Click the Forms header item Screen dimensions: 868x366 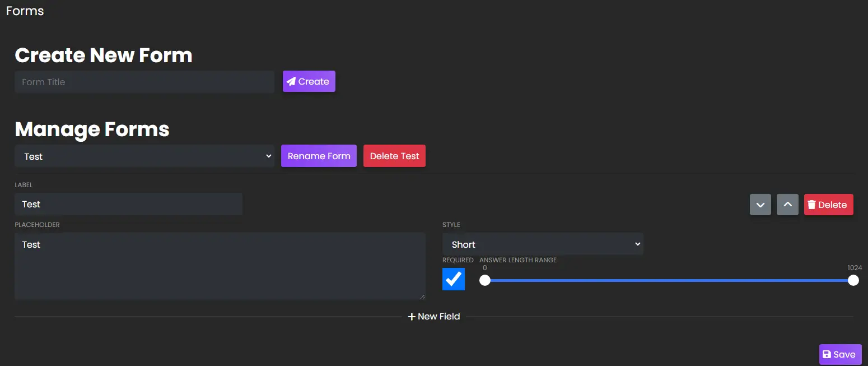pos(24,11)
